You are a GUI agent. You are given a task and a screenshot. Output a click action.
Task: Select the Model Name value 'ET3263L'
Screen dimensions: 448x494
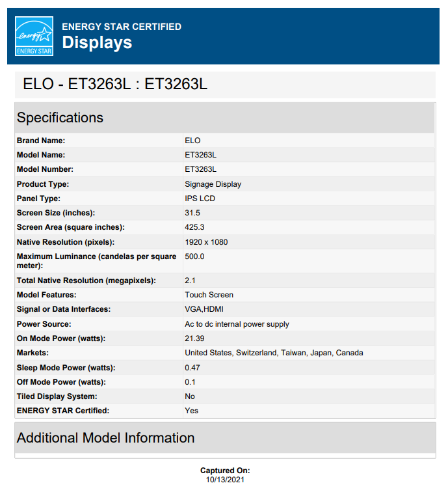pyautogui.click(x=200, y=155)
